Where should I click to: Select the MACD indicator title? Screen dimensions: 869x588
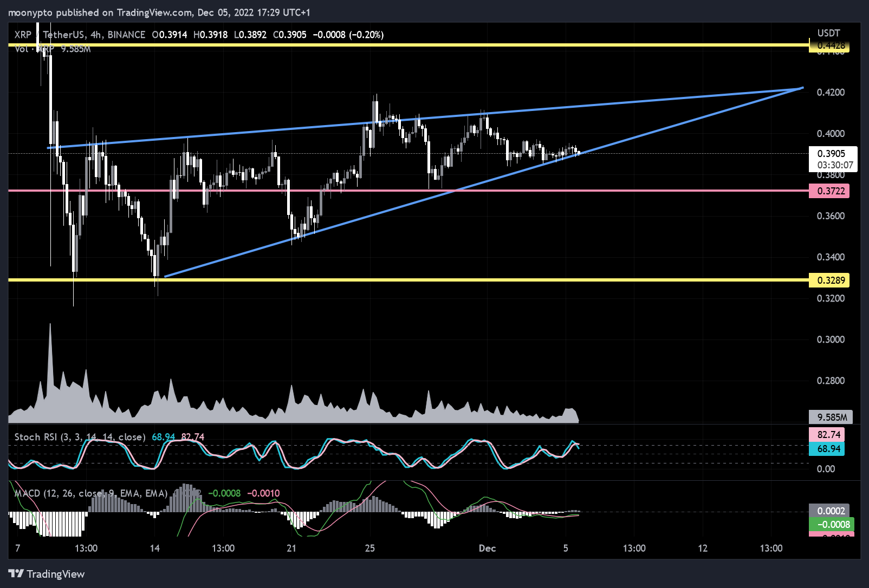90,493
